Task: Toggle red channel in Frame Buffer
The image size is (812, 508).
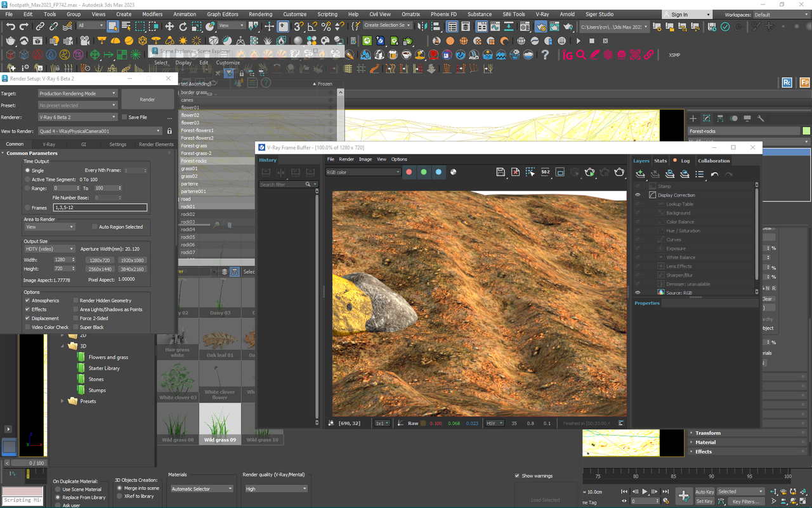Action: (x=409, y=172)
